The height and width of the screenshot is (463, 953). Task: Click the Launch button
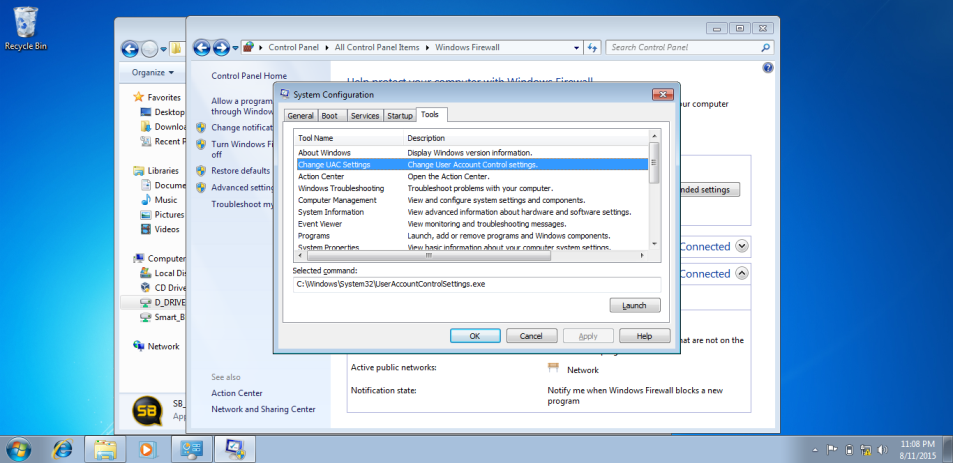tap(635, 306)
